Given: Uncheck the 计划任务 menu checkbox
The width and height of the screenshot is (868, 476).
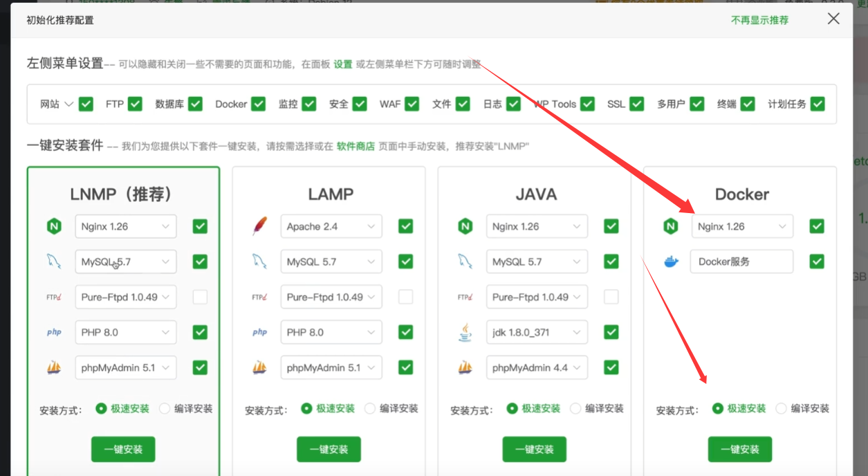Looking at the screenshot, I should coord(818,104).
